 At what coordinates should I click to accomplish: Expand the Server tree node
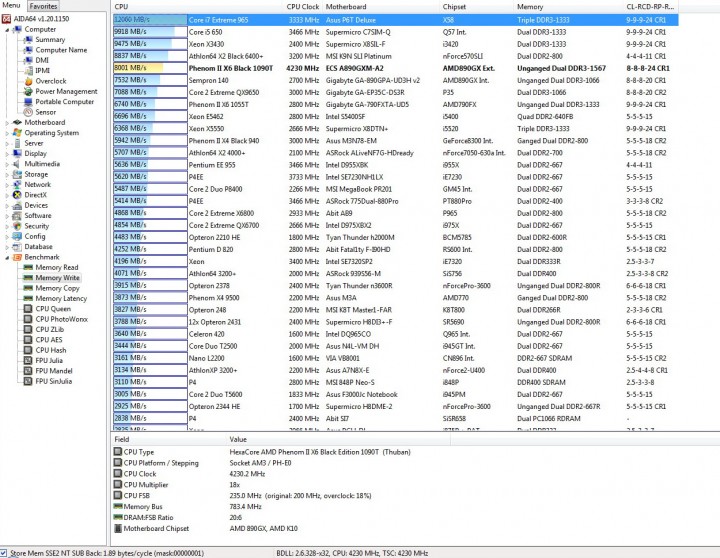click(x=7, y=143)
